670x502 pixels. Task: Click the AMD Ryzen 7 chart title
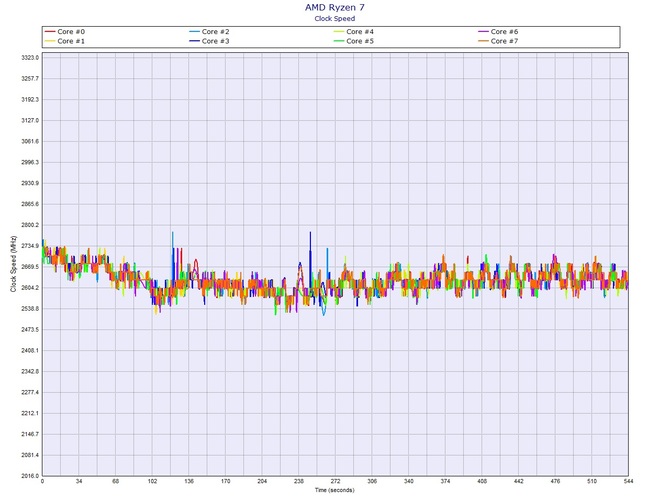pyautogui.click(x=335, y=7)
